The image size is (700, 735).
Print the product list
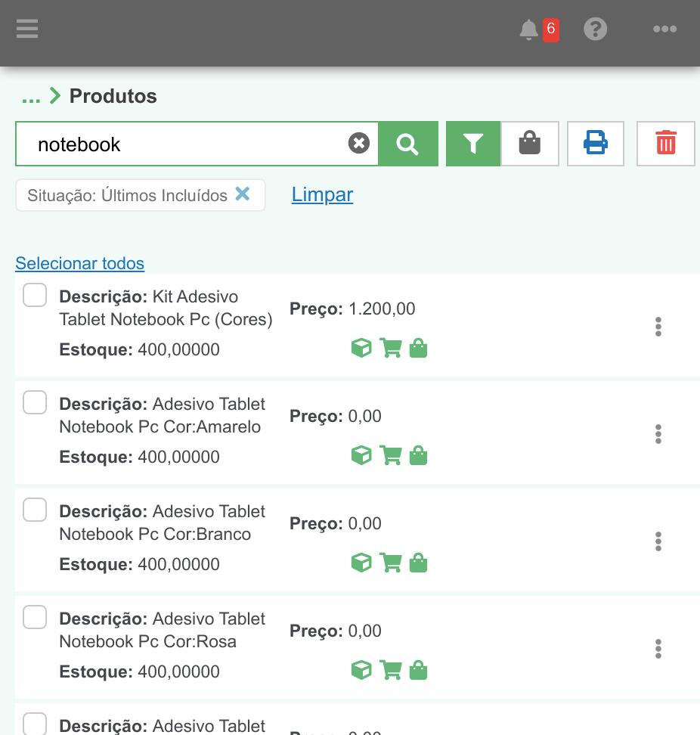[x=596, y=144]
